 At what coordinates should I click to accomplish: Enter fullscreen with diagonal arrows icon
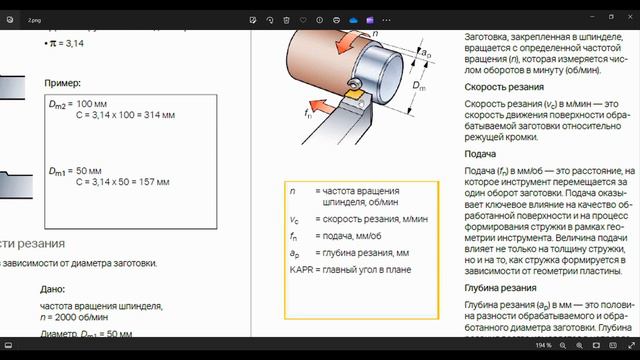pos(631,345)
